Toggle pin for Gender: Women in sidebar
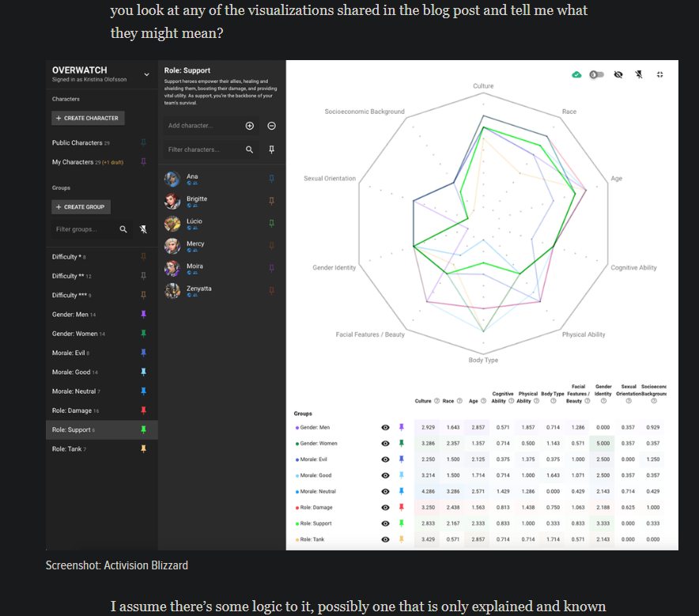The image size is (699, 616). [144, 334]
